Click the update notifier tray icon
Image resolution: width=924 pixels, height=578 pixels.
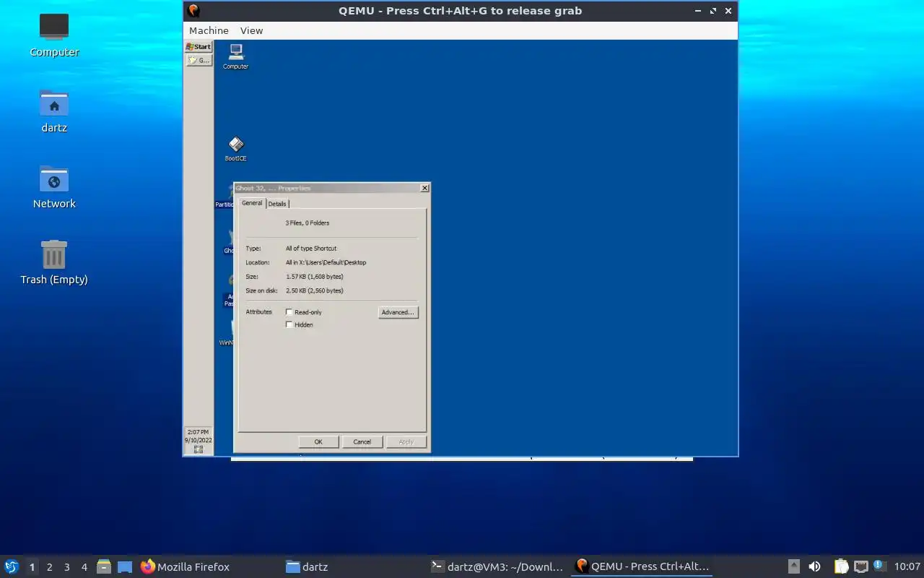[879, 566]
